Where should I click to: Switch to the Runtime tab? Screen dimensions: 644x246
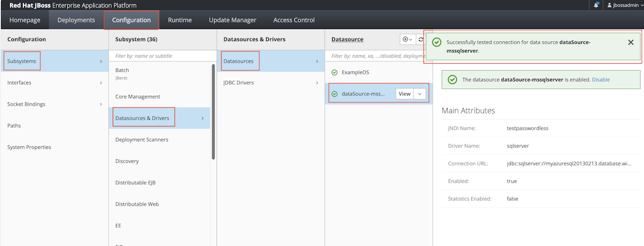point(180,20)
